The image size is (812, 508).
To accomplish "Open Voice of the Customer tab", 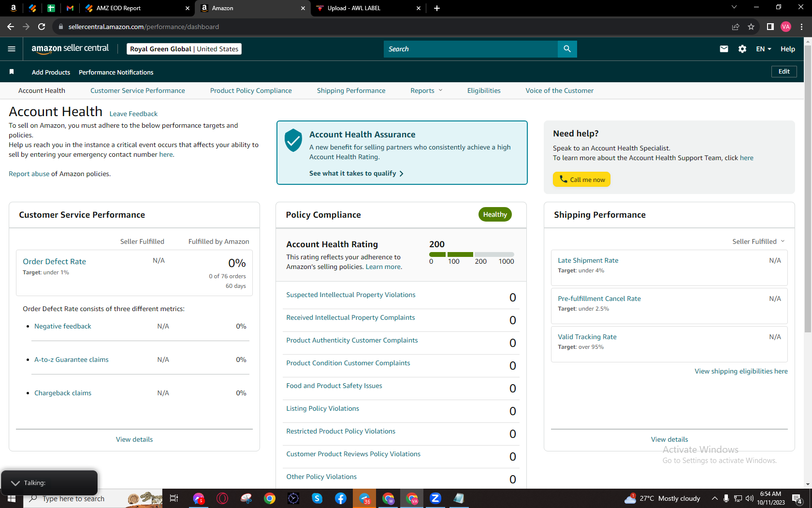I will 560,90.
